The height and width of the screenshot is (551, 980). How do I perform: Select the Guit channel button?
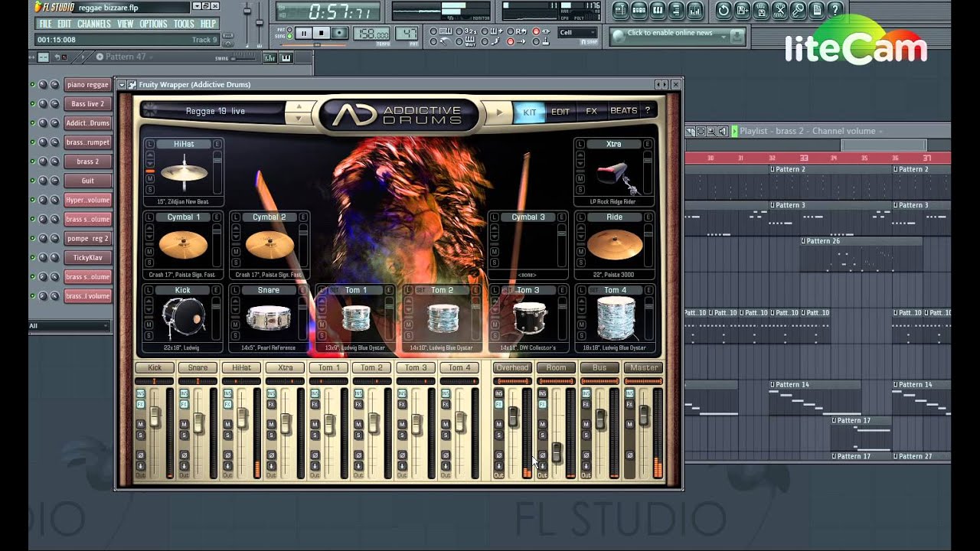[88, 181]
